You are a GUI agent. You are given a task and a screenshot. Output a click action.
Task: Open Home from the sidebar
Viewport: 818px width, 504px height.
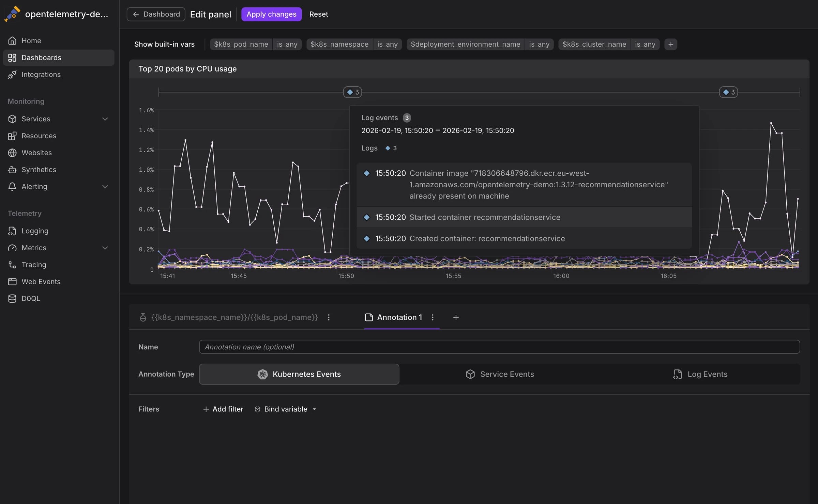coord(59,41)
